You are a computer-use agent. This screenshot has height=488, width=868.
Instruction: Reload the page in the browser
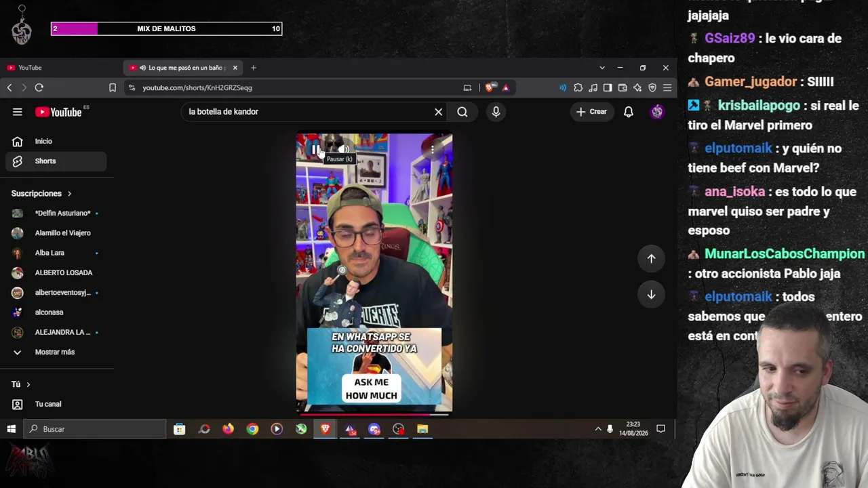pyautogui.click(x=39, y=87)
